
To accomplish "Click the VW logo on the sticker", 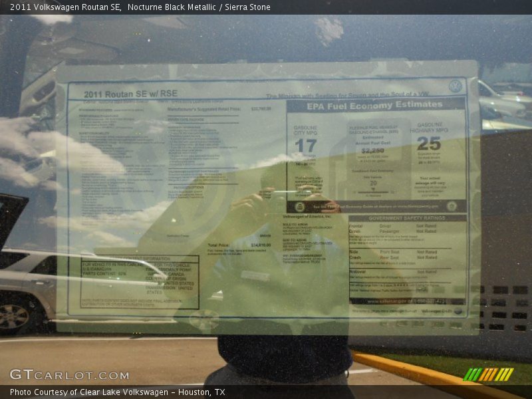I will pos(455,86).
